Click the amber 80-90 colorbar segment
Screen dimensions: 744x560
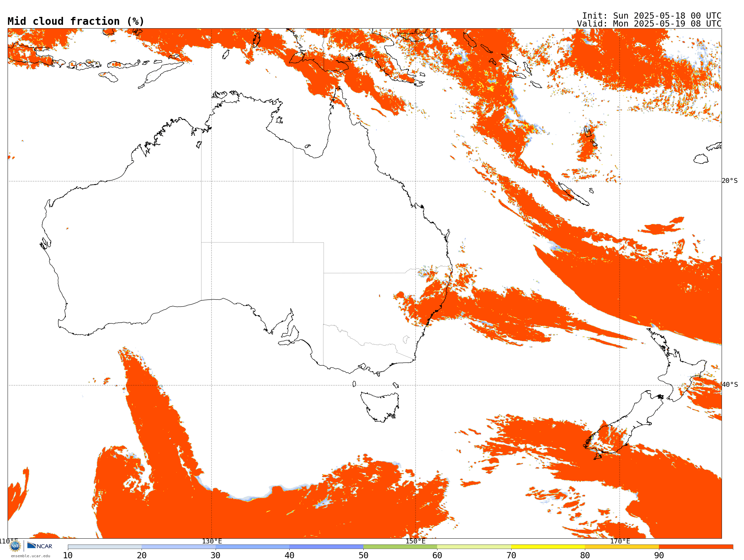[x=622, y=547]
